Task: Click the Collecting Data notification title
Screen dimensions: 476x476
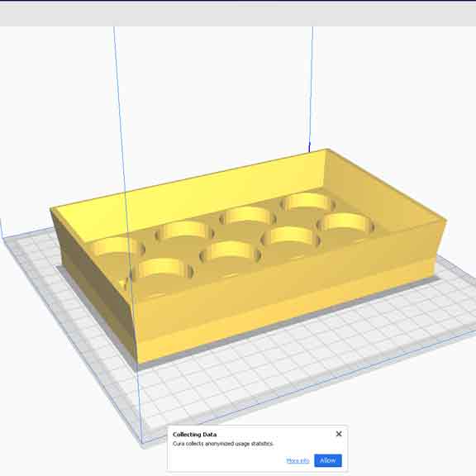Action: pyautogui.click(x=194, y=435)
